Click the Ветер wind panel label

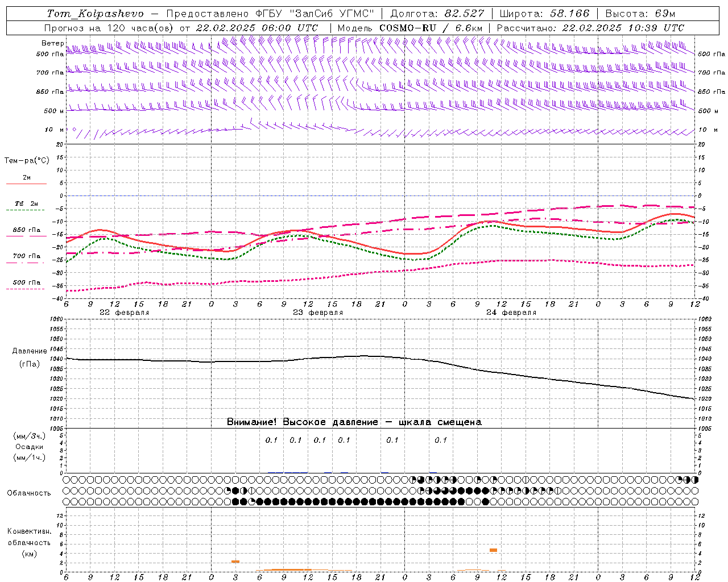[x=53, y=43]
